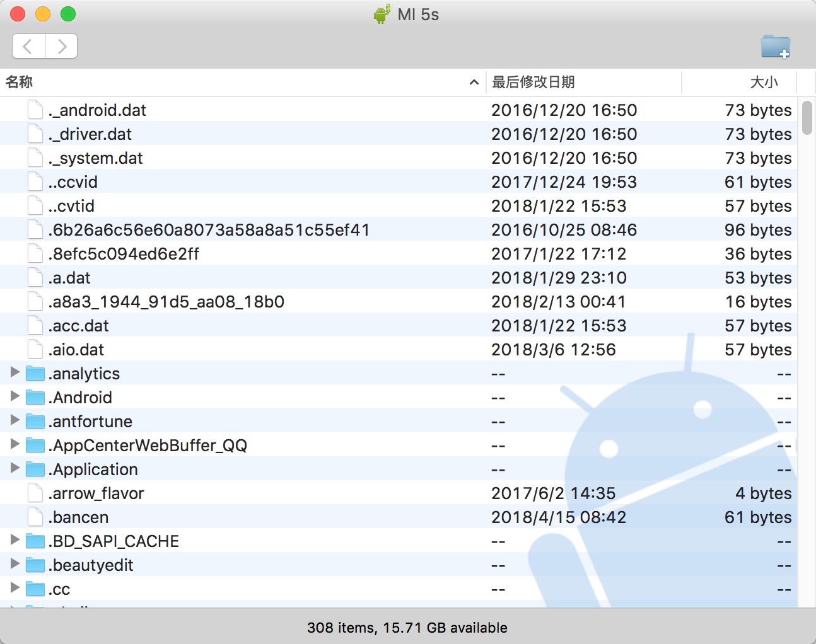Expand the .antfortune folder

point(15,420)
